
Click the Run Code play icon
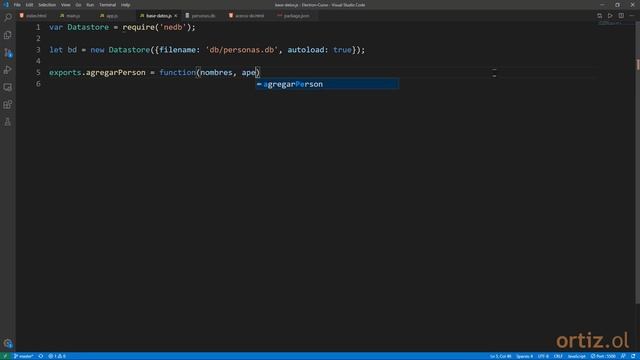[610, 16]
